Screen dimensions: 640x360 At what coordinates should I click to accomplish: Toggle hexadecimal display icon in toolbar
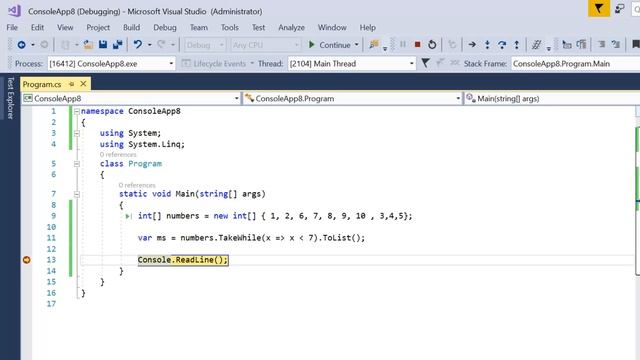click(536, 44)
